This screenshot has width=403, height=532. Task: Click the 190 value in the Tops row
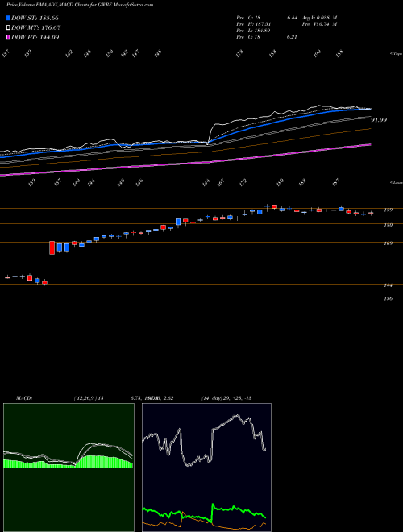pos(318,54)
